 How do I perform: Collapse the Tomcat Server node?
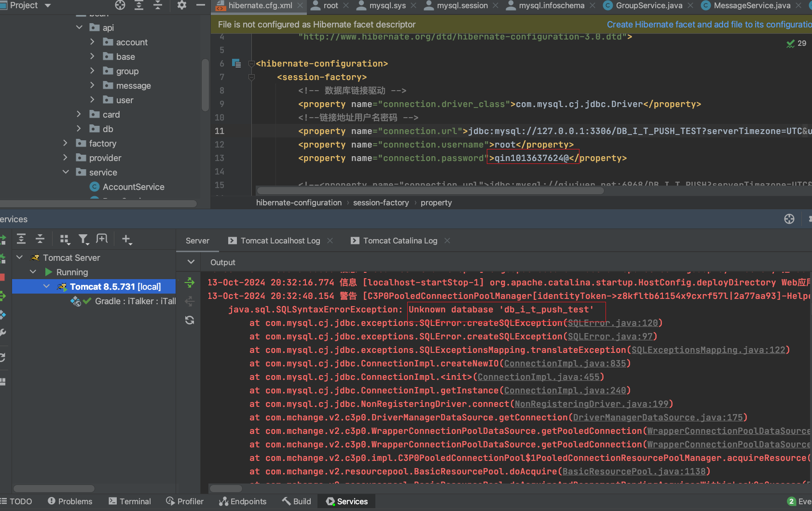pyautogui.click(x=20, y=258)
